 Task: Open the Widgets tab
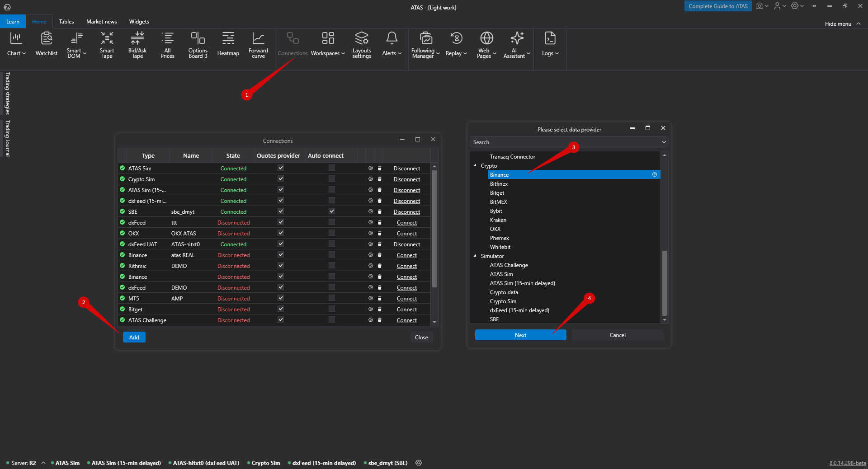point(139,21)
